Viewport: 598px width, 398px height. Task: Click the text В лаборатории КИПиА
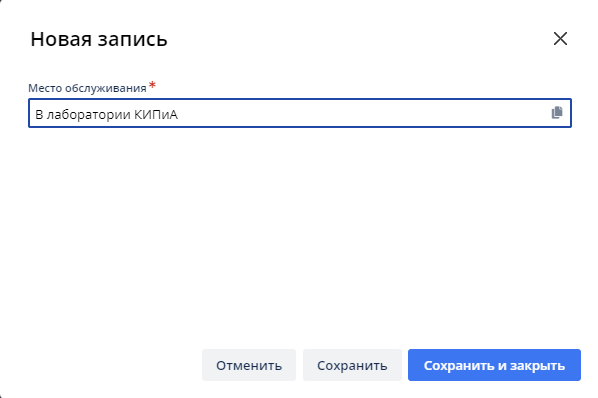[x=106, y=114]
